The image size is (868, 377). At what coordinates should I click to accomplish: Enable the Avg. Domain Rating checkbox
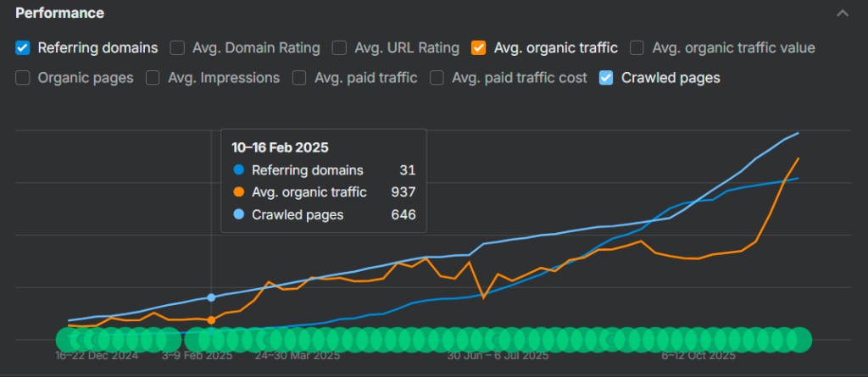tap(178, 47)
